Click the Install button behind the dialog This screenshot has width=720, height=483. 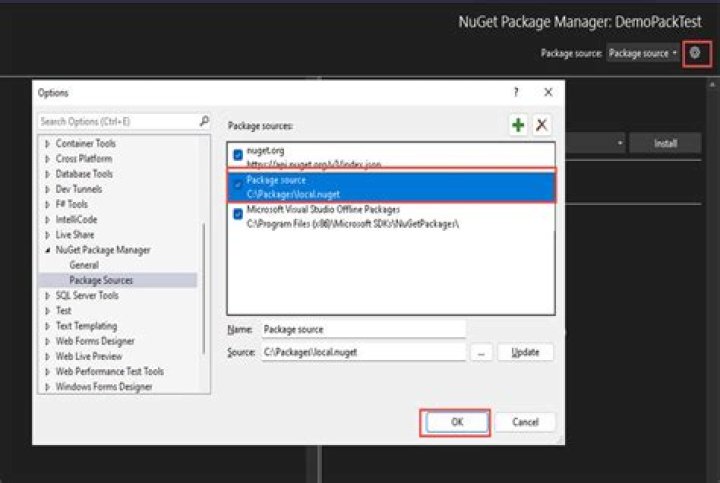(x=665, y=144)
